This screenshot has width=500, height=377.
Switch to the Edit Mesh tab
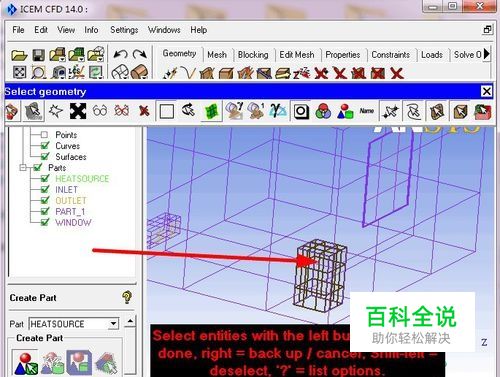tap(297, 55)
